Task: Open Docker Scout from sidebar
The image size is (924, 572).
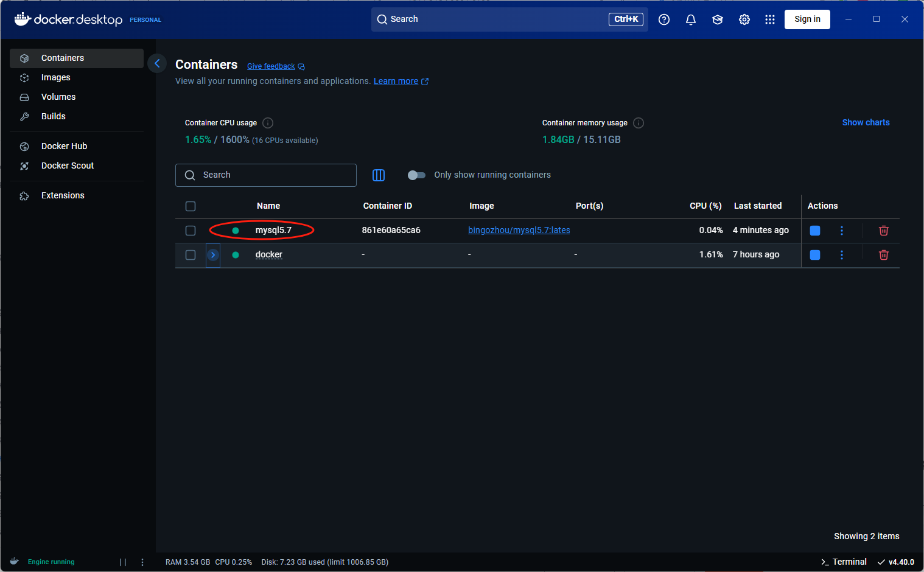Action: (x=77, y=166)
